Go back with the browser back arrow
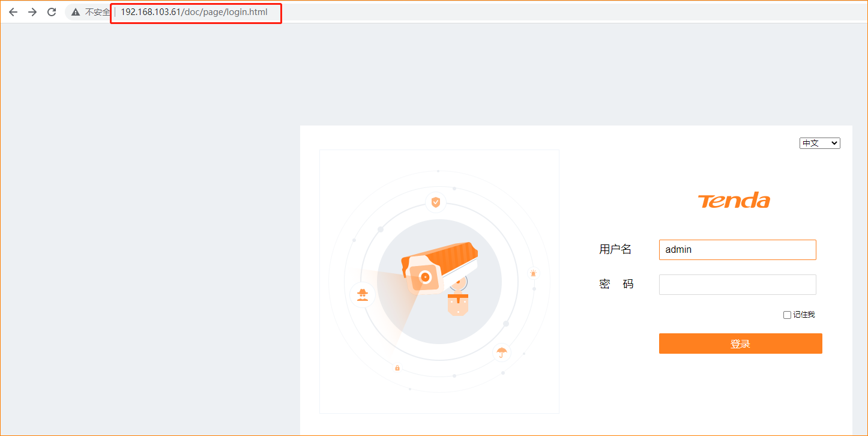Viewport: 868px width, 436px height. (x=13, y=12)
